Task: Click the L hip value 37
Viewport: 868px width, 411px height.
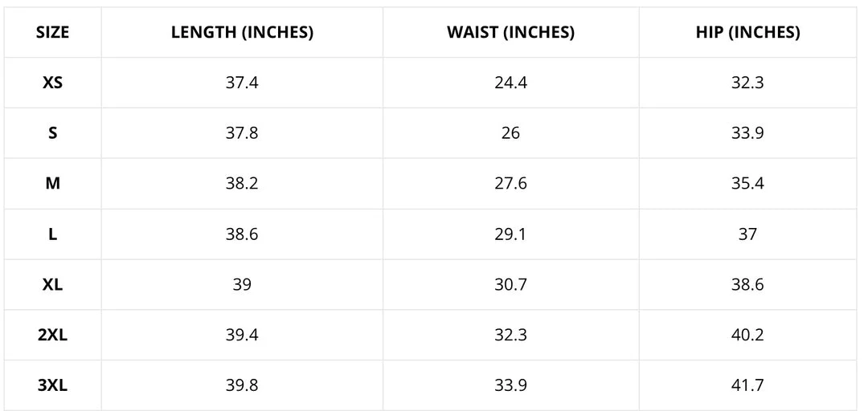Action: (747, 234)
